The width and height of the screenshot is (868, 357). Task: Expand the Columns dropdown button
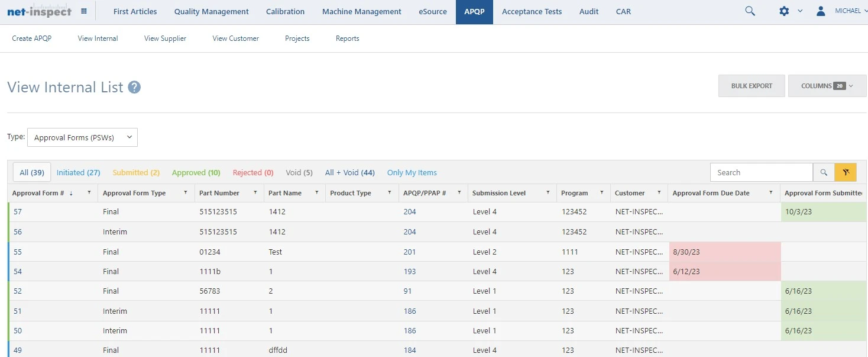pos(827,86)
